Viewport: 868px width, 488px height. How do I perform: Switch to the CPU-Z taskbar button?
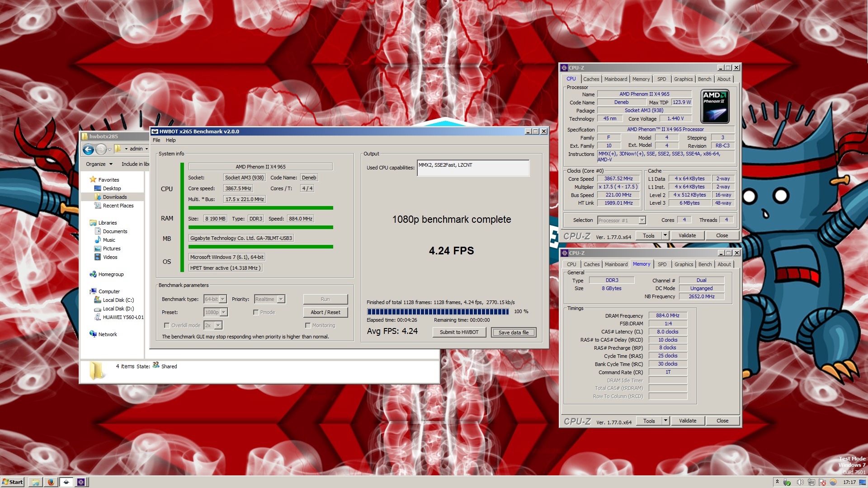point(81,482)
